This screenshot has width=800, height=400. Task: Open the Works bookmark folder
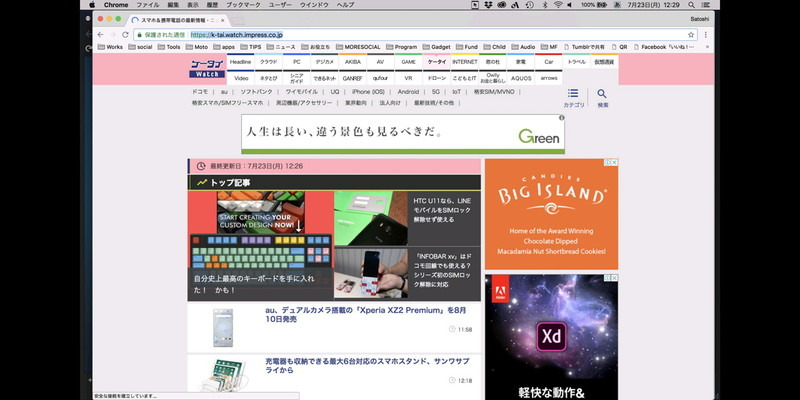point(110,47)
